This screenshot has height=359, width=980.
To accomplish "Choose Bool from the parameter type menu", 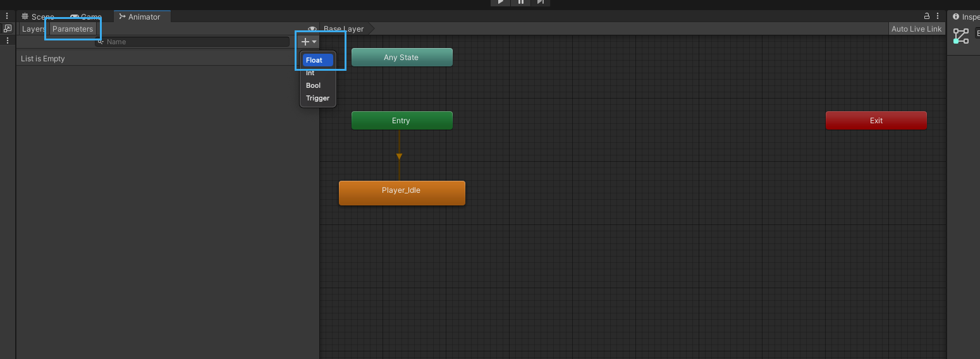I will pyautogui.click(x=314, y=85).
